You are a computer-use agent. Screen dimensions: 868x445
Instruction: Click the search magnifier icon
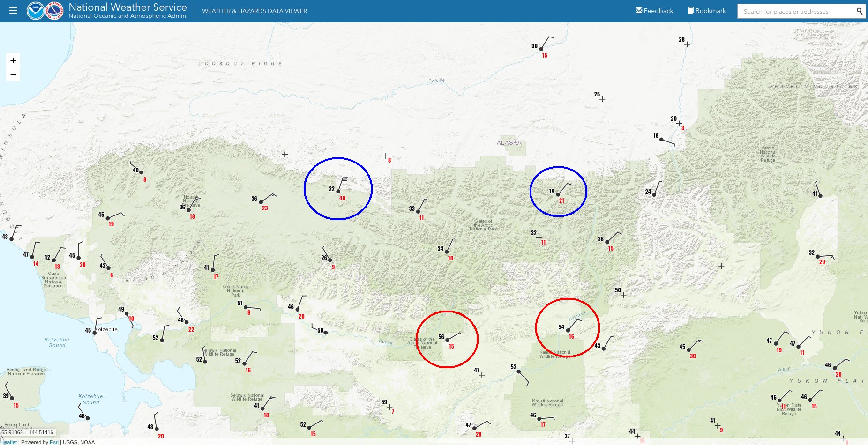859,10
